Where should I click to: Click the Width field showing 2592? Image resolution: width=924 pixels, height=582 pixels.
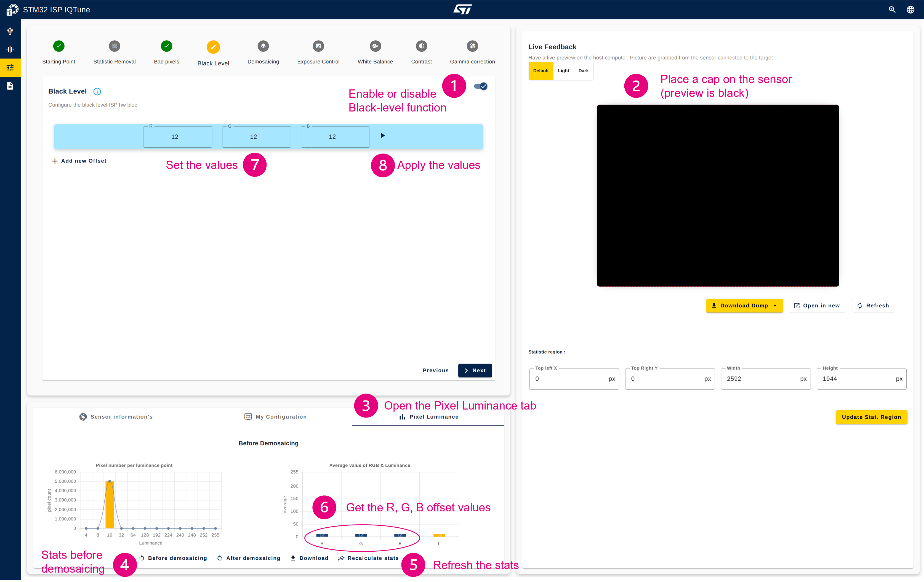pos(766,379)
